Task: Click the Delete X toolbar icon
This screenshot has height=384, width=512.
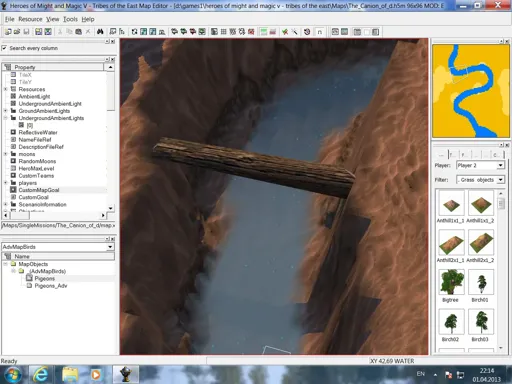Action: (x=88, y=32)
